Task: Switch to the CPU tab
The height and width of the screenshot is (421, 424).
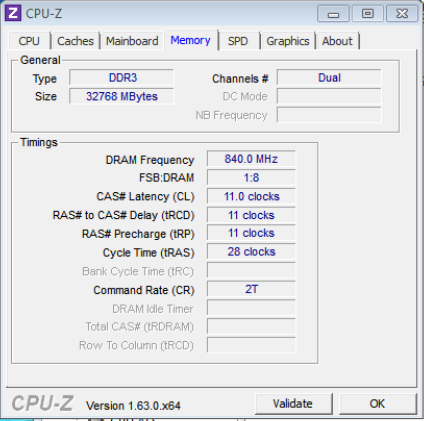Action: [29, 41]
